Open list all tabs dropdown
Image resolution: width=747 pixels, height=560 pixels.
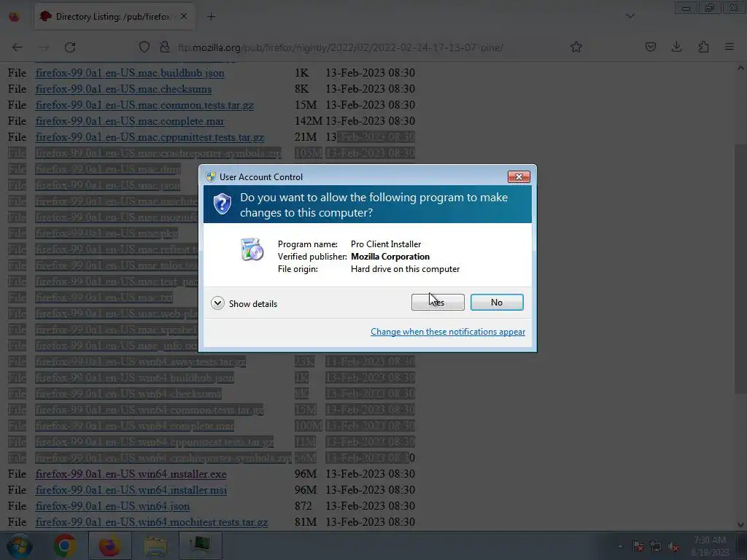tap(630, 16)
